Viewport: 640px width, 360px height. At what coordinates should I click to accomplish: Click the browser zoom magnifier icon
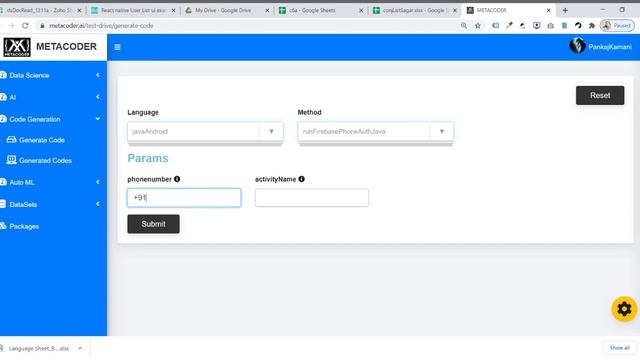[x=464, y=25]
